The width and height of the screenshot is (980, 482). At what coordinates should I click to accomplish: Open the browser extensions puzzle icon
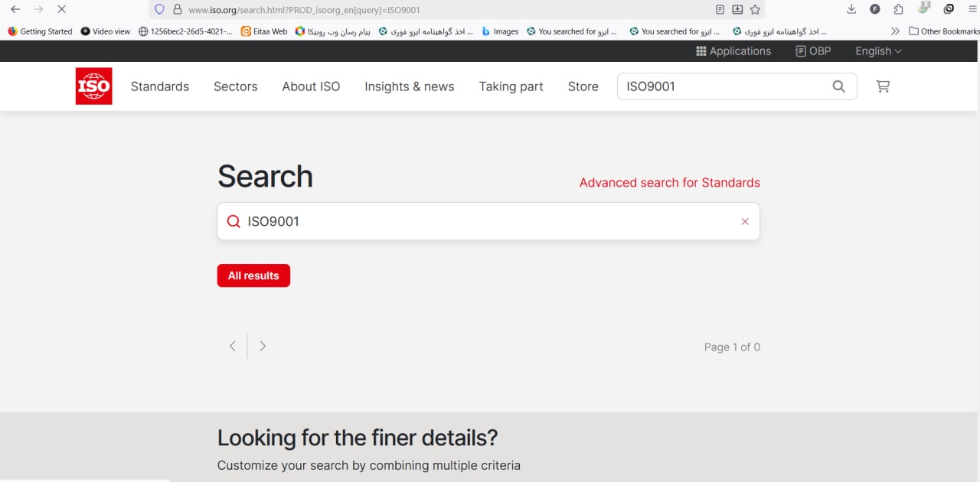coord(899,9)
